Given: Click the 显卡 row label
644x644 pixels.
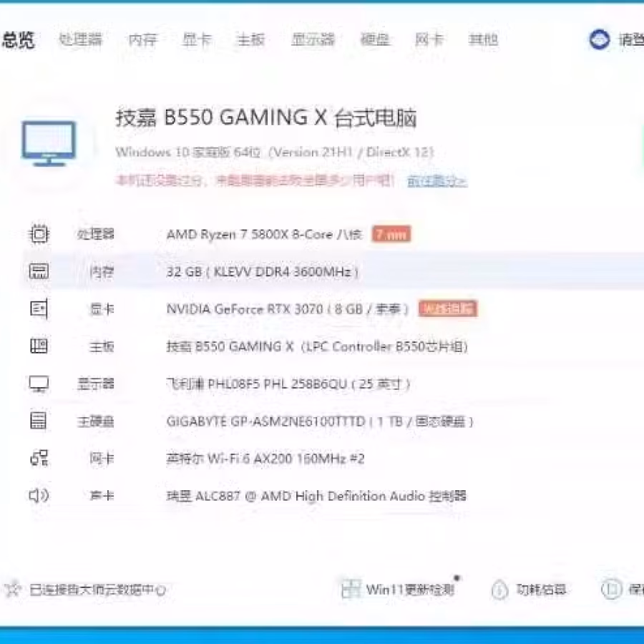Looking at the screenshot, I should point(102,309).
